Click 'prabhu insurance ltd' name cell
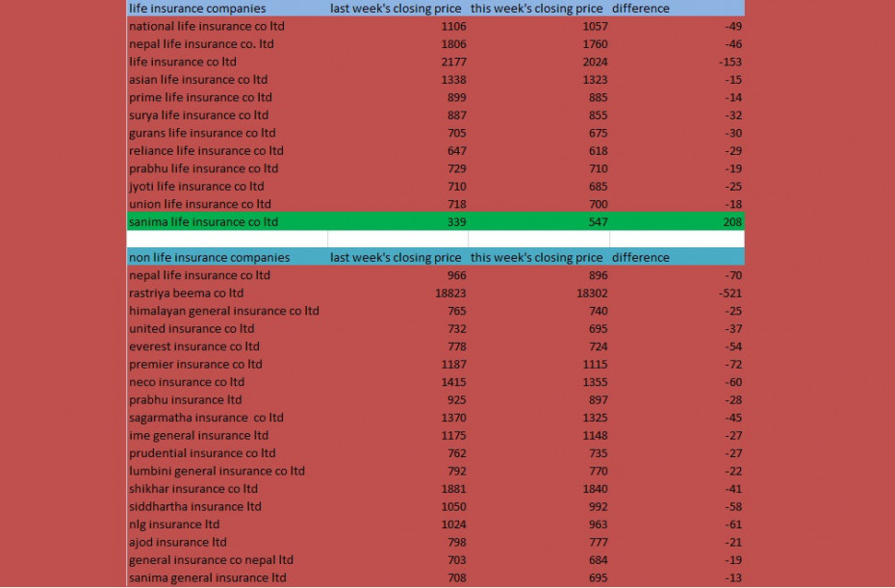This screenshot has height=588, width=895. 226,398
